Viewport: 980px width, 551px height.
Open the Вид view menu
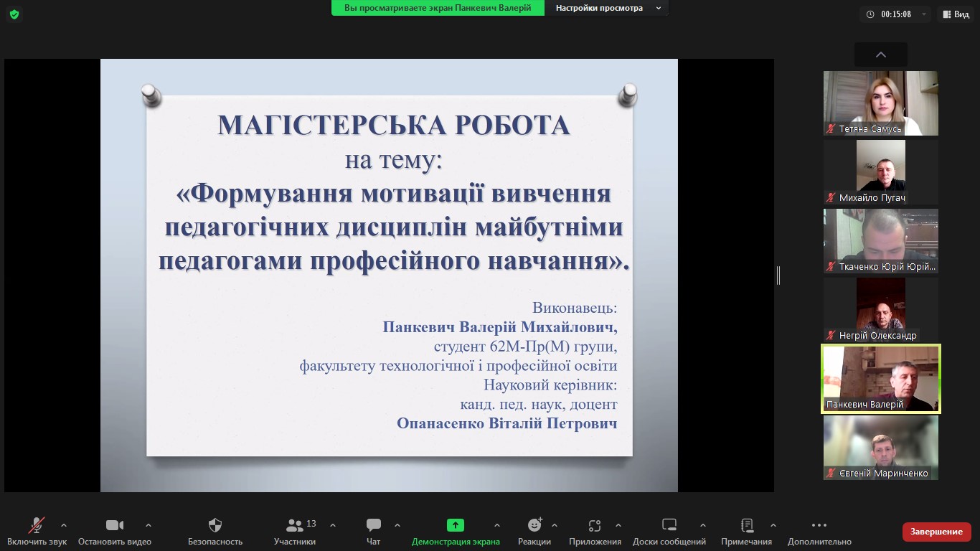pos(956,14)
